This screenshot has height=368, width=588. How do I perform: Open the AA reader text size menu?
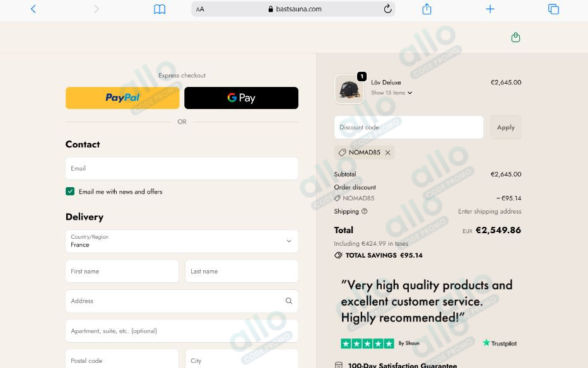[200, 9]
